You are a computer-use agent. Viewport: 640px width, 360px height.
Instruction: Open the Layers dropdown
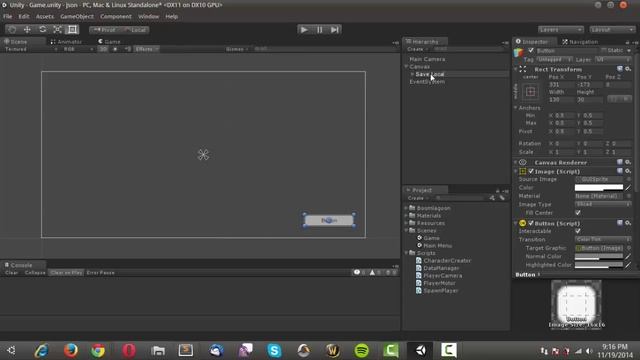pos(560,30)
